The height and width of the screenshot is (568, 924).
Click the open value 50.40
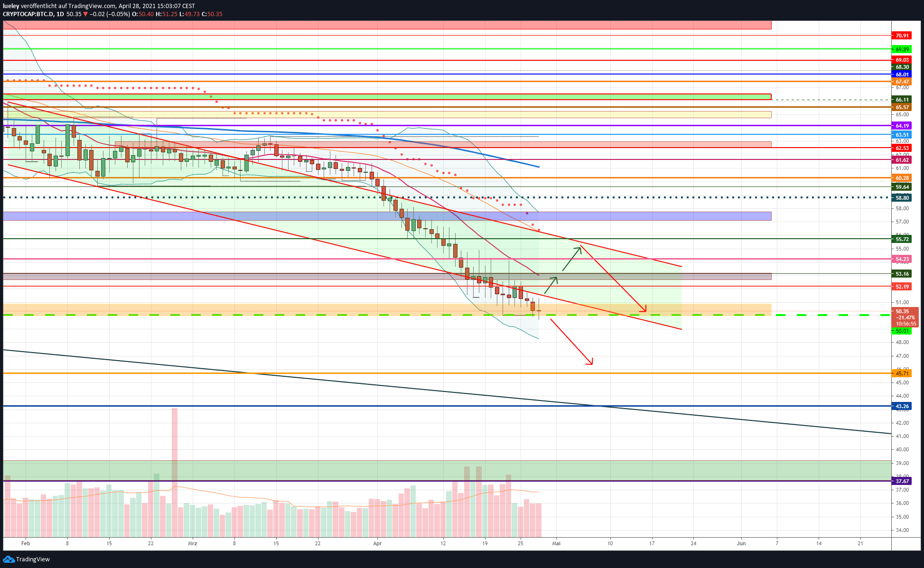tap(146, 14)
